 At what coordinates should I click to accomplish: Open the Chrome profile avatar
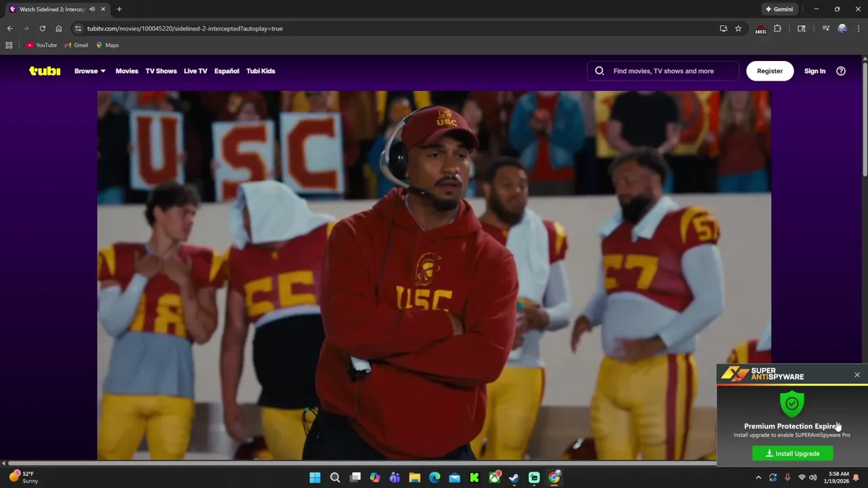[x=842, y=28]
